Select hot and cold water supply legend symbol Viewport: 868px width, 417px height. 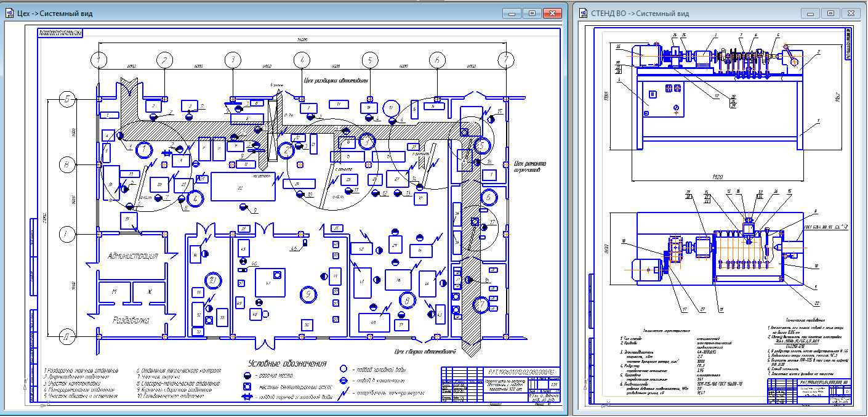click(x=247, y=397)
